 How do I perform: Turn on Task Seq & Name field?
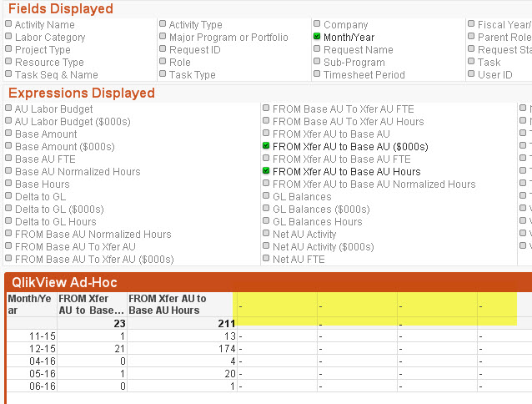point(8,74)
